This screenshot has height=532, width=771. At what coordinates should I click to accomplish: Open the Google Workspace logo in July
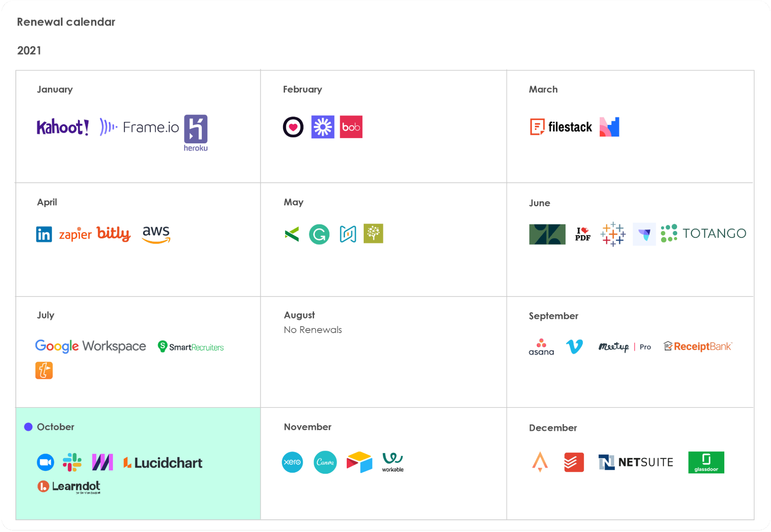coord(91,346)
